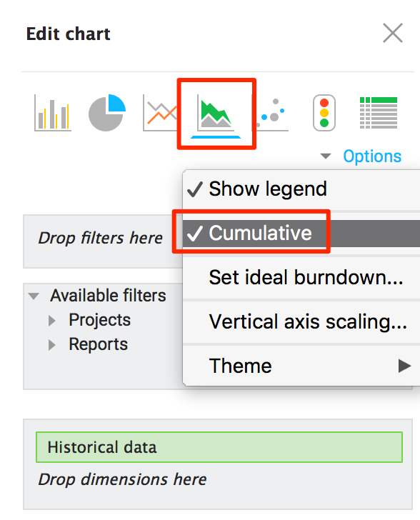The width and height of the screenshot is (420, 520).
Task: Select the traffic light indicator icon
Action: pyautogui.click(x=324, y=113)
